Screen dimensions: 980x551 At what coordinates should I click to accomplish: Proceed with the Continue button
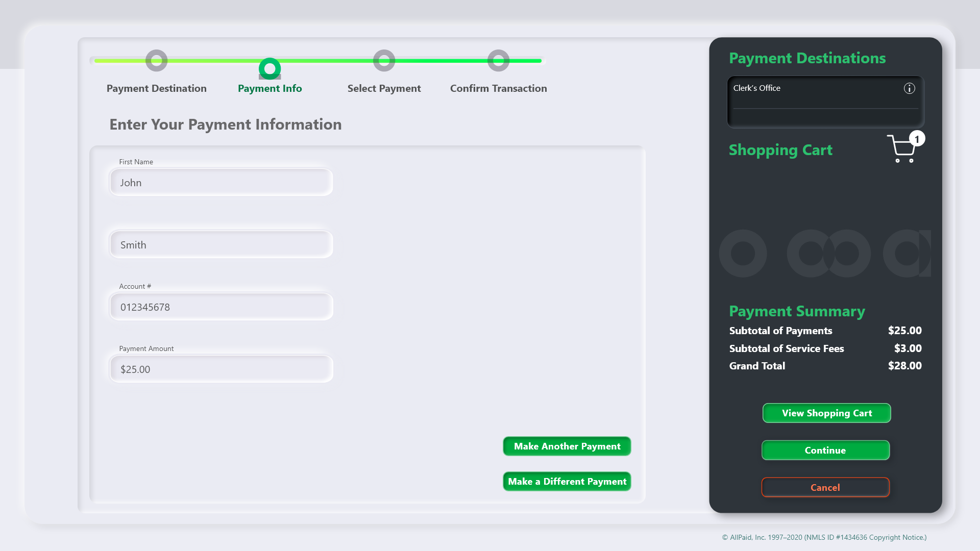pyautogui.click(x=825, y=450)
